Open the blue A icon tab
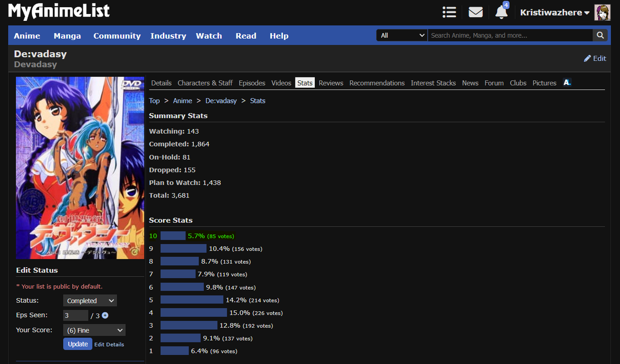 [567, 83]
